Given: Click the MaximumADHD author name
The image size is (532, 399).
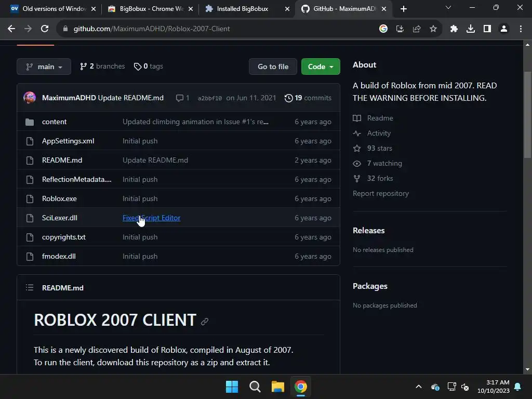Looking at the screenshot, I should [x=69, y=98].
